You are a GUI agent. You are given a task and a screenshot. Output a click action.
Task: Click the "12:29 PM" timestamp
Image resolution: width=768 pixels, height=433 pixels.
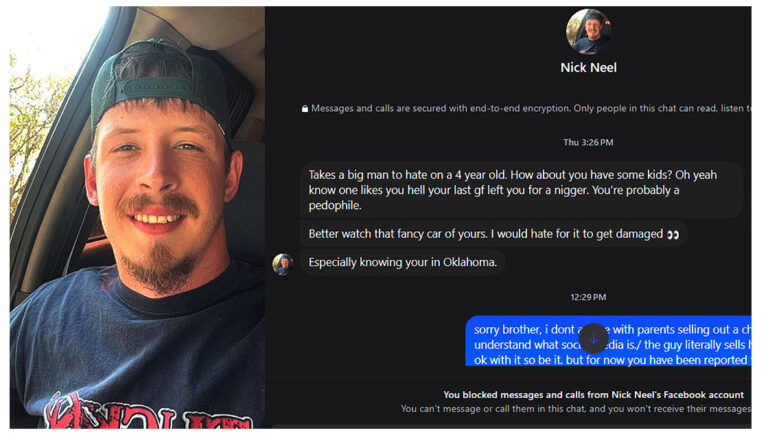pos(588,297)
